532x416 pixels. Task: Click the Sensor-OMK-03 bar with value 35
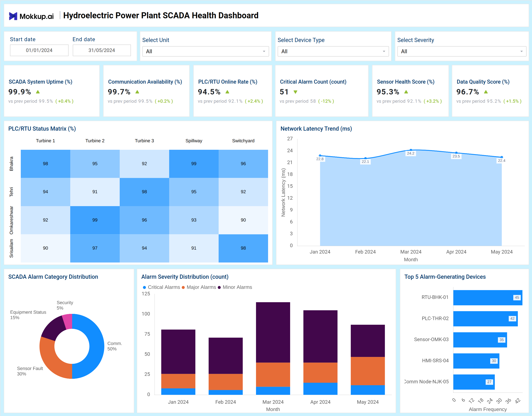click(x=480, y=340)
